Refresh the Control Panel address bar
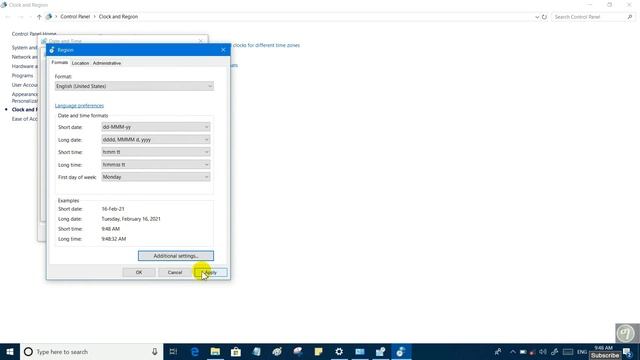Viewport: 640px width, 360px height. tap(544, 17)
